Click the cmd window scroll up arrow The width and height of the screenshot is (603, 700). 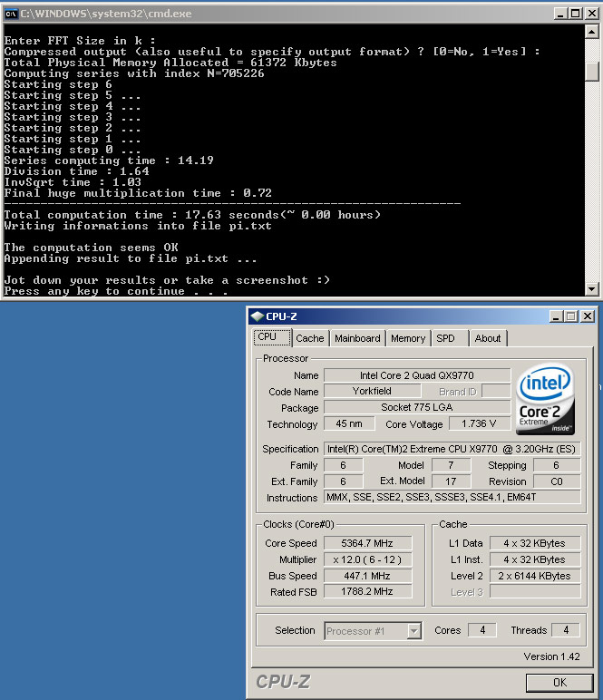[591, 32]
